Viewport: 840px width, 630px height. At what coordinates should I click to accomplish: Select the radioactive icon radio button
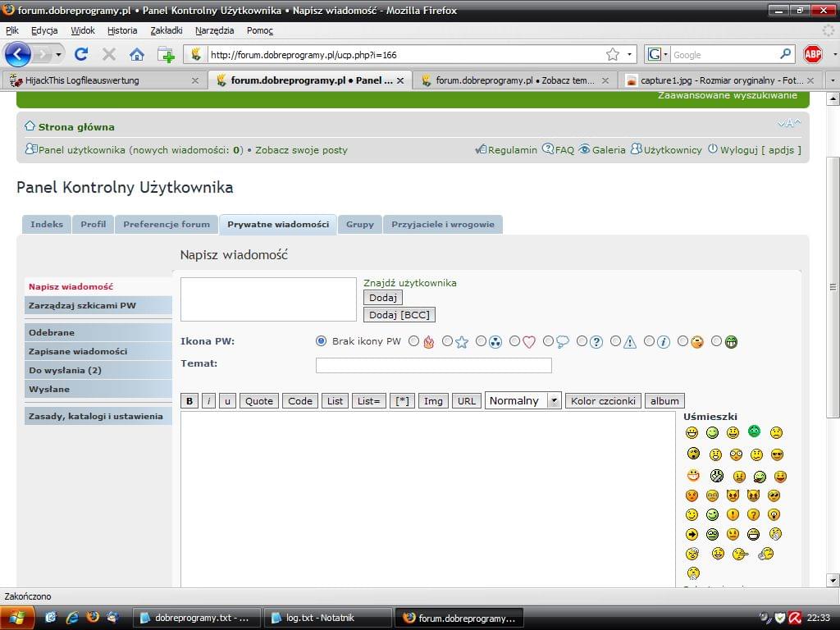tap(481, 341)
